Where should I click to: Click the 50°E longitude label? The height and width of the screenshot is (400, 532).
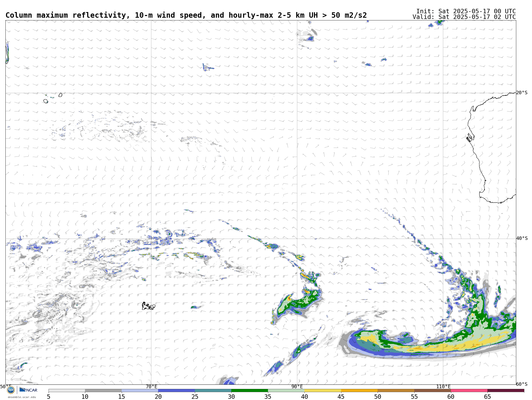tap(6, 386)
